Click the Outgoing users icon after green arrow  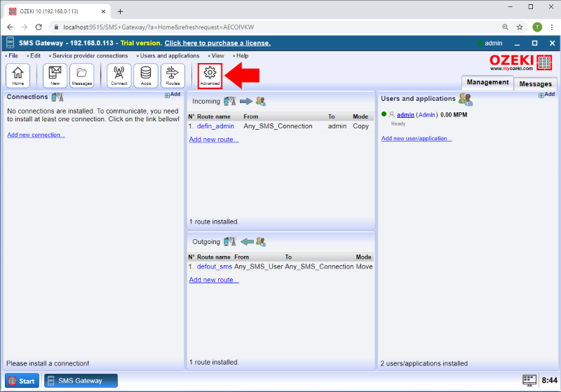click(261, 242)
